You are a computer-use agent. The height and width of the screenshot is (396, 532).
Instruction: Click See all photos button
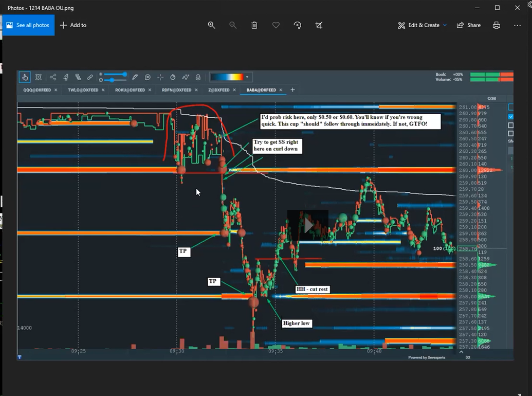coord(28,25)
